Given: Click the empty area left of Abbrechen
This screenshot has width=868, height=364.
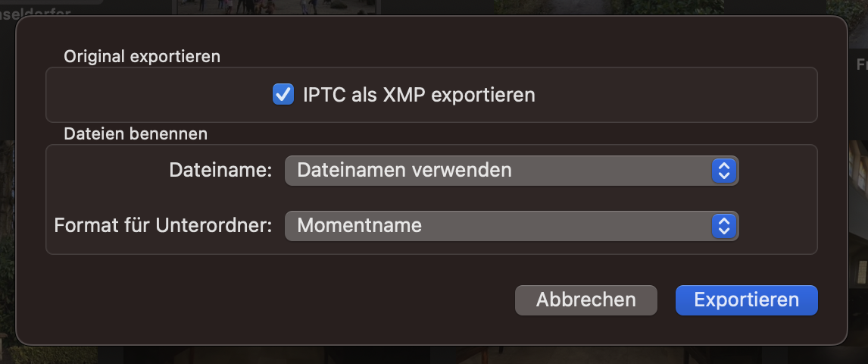Looking at the screenshot, I should point(303,300).
